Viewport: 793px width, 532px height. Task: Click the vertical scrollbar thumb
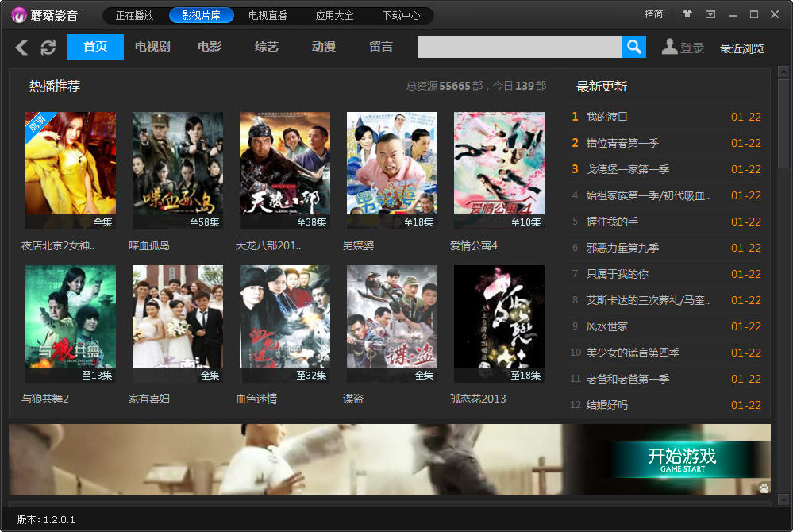click(x=783, y=123)
